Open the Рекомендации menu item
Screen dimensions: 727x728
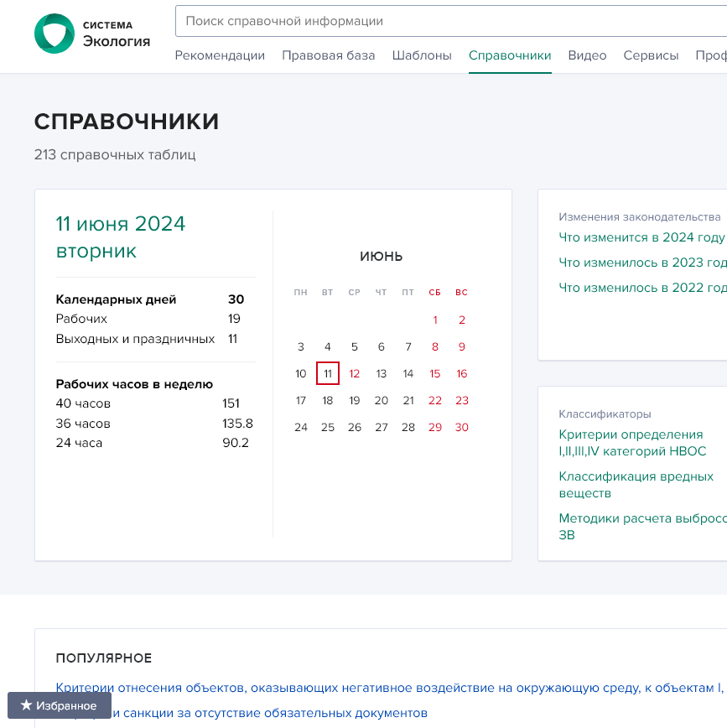pos(220,55)
